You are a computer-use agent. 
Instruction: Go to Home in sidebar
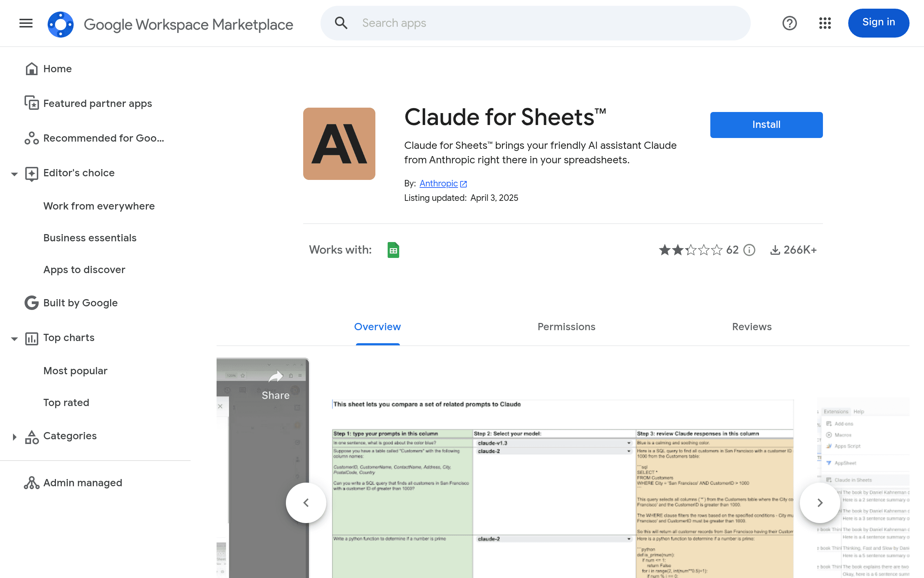coord(57,69)
